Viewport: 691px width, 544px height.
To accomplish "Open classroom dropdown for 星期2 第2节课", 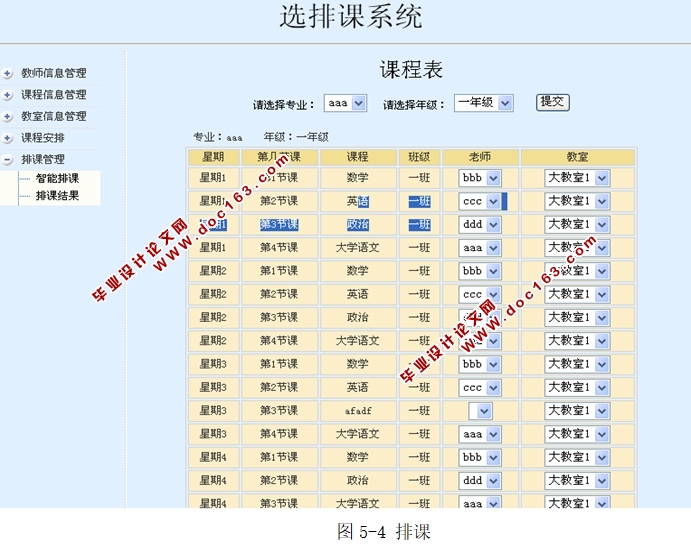I will pyautogui.click(x=577, y=294).
